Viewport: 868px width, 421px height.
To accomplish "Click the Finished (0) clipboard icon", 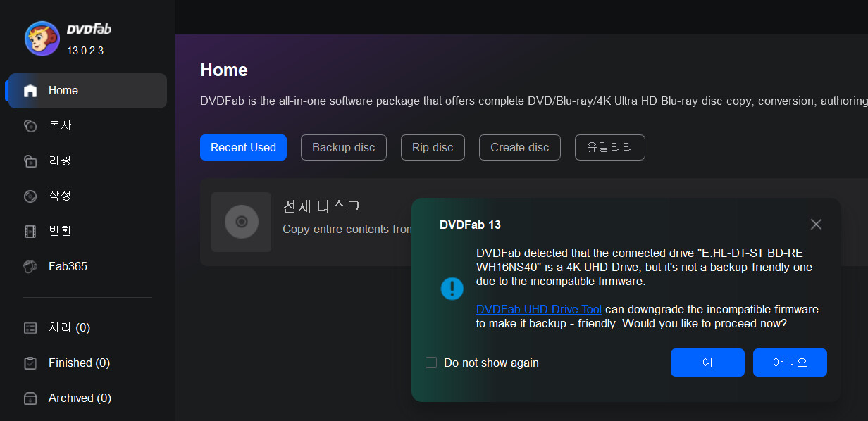I will click(x=30, y=363).
